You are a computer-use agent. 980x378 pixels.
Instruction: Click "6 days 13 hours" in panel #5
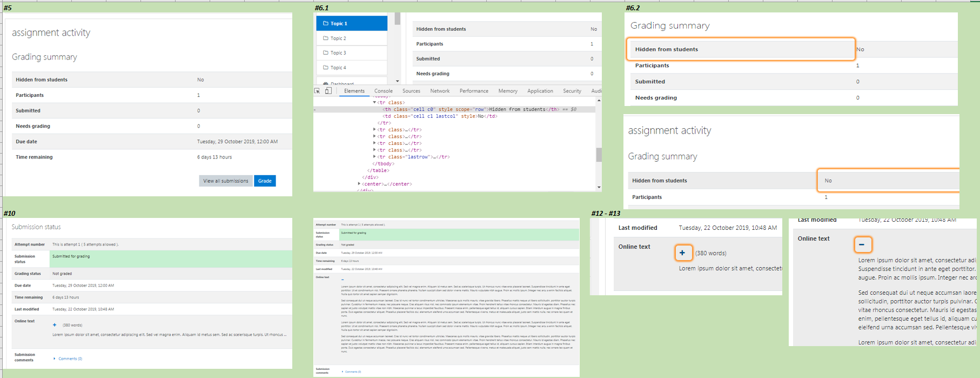pos(214,157)
